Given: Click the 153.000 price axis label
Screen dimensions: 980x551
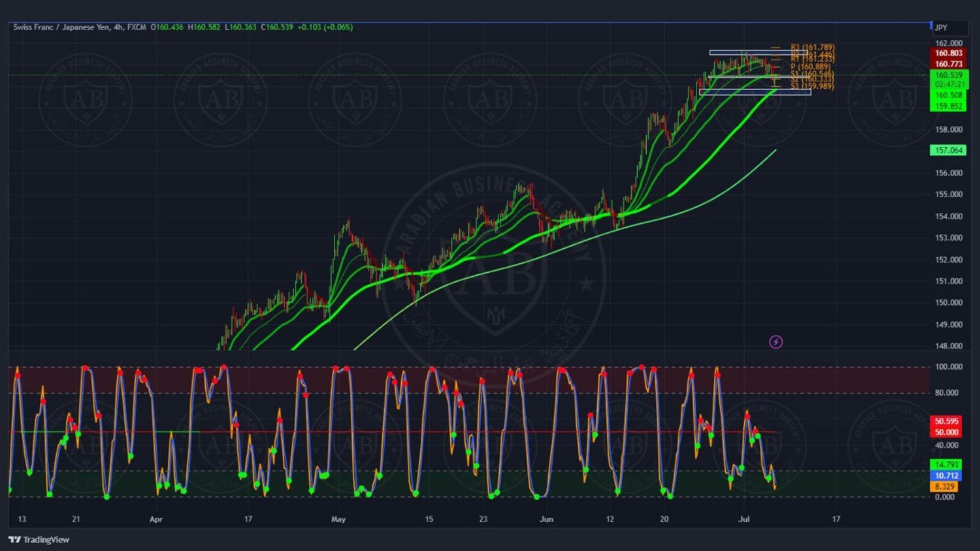Looking at the screenshot, I should [x=949, y=238].
